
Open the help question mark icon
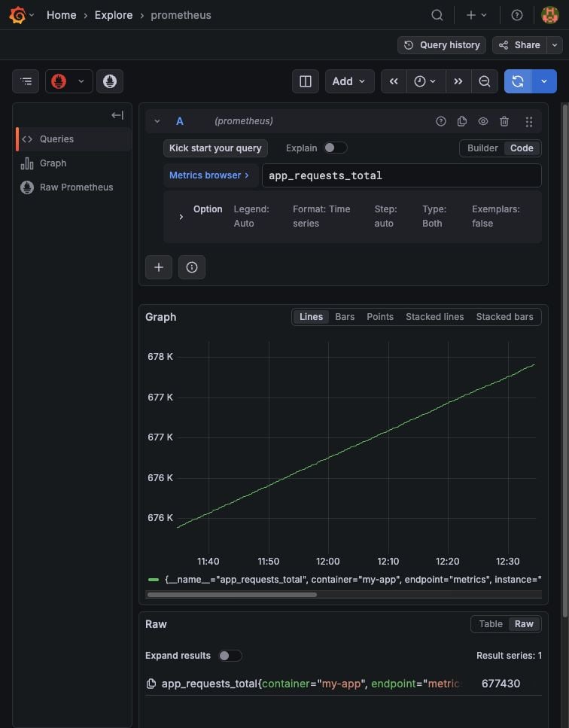516,15
